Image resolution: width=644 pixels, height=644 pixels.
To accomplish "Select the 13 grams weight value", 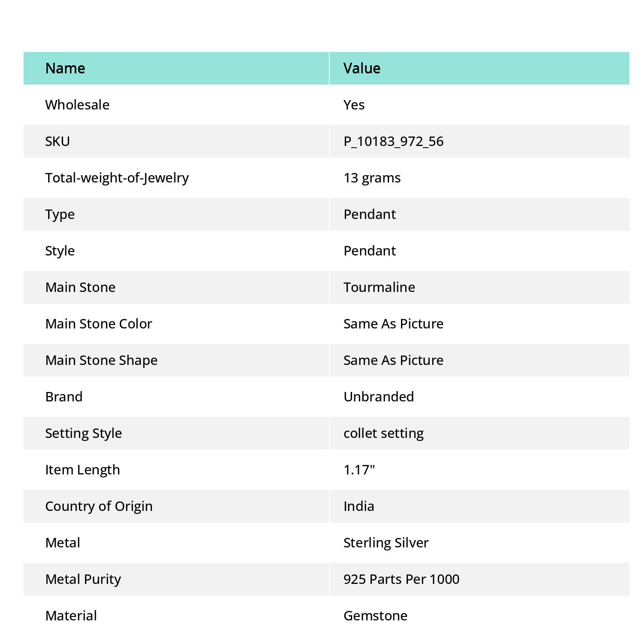I will click(x=372, y=178).
